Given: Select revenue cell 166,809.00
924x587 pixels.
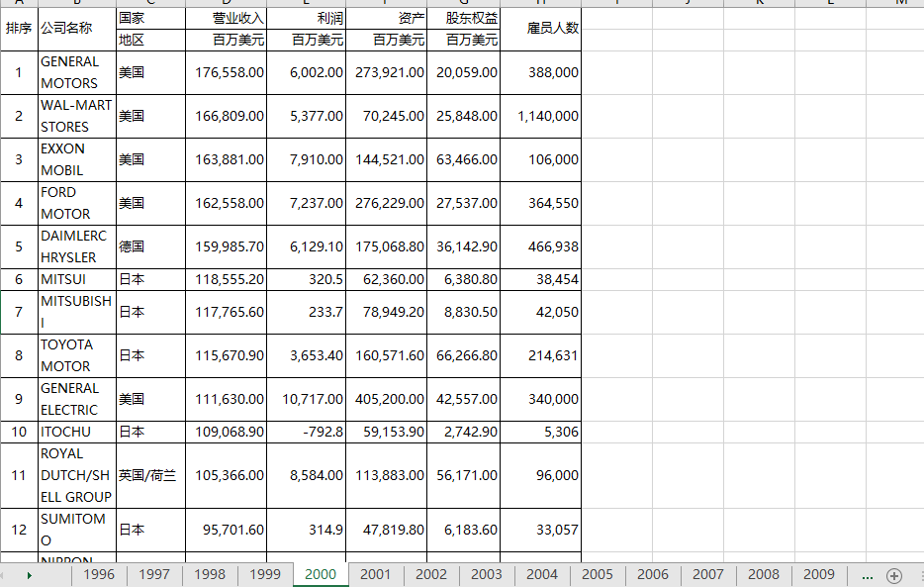Looking at the screenshot, I should (x=227, y=116).
